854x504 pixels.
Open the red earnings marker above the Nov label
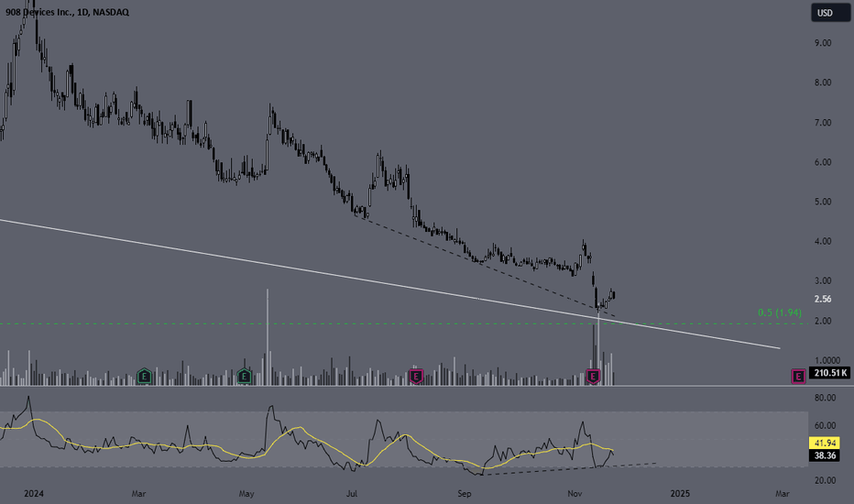tap(593, 376)
